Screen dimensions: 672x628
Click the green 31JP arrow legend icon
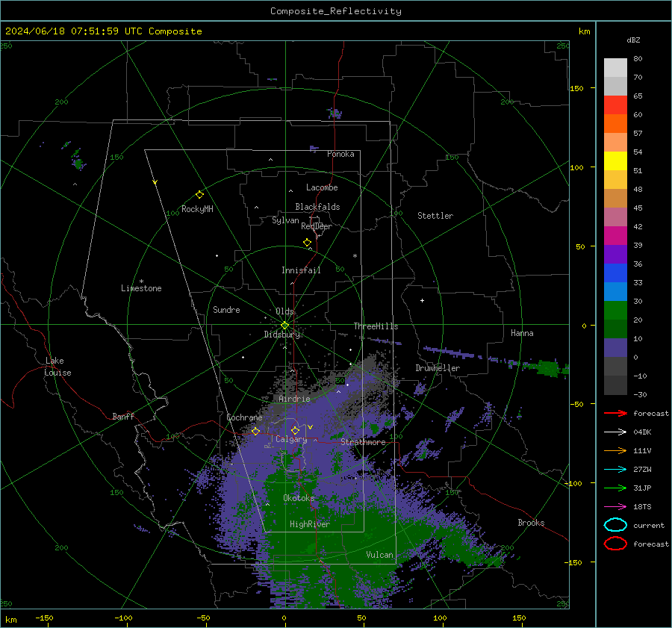pyautogui.click(x=615, y=488)
